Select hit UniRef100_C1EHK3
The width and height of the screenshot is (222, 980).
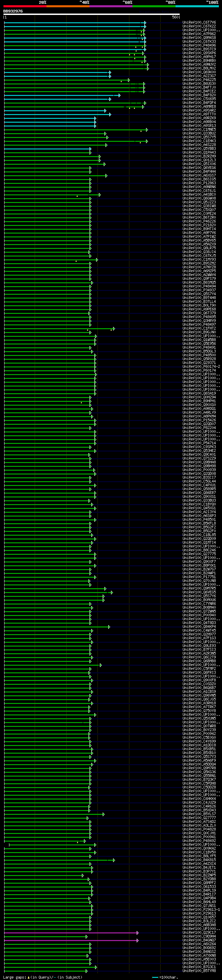click(199, 141)
